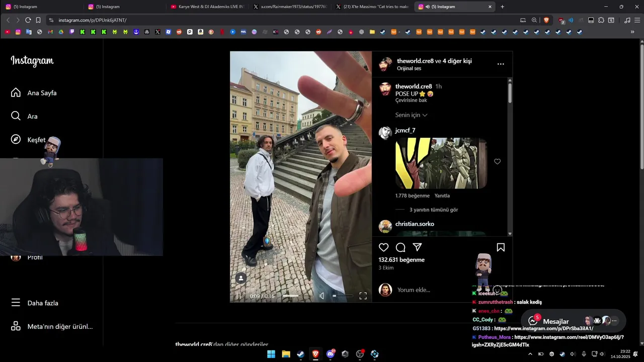
Task: Open Discord from the taskbar
Action: click(x=331, y=354)
